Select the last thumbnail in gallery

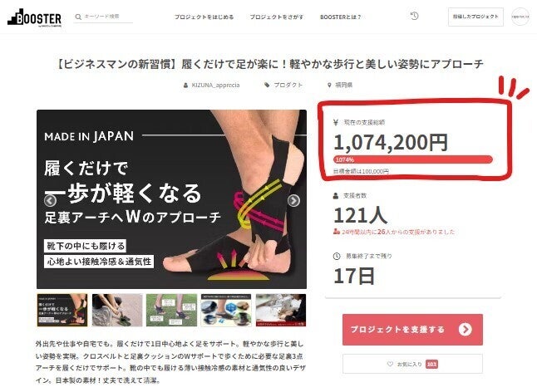point(281,311)
